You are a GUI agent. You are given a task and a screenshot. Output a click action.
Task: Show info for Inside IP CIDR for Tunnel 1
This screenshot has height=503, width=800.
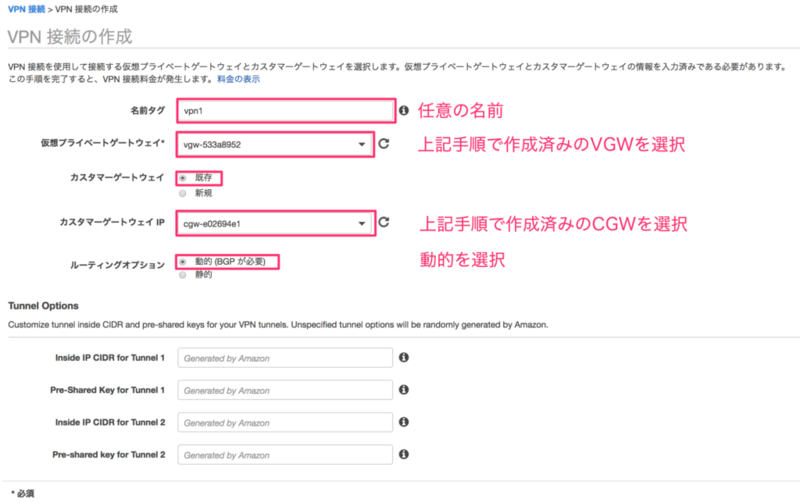(404, 357)
